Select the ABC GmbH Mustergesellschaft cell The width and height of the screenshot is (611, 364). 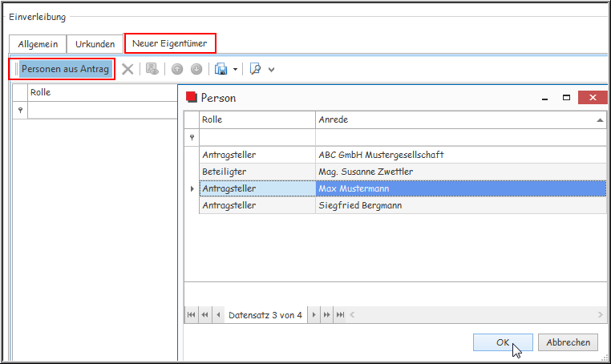[x=460, y=155]
